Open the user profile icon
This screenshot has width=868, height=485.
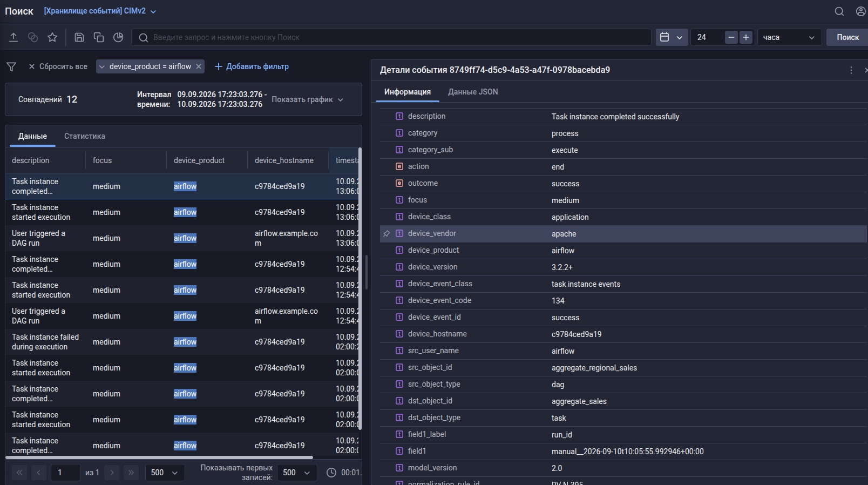pos(861,11)
